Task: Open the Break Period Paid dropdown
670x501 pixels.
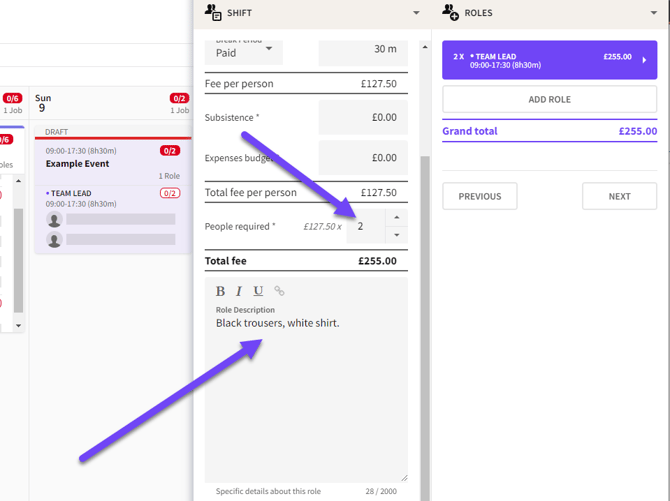Action: pyautogui.click(x=244, y=53)
